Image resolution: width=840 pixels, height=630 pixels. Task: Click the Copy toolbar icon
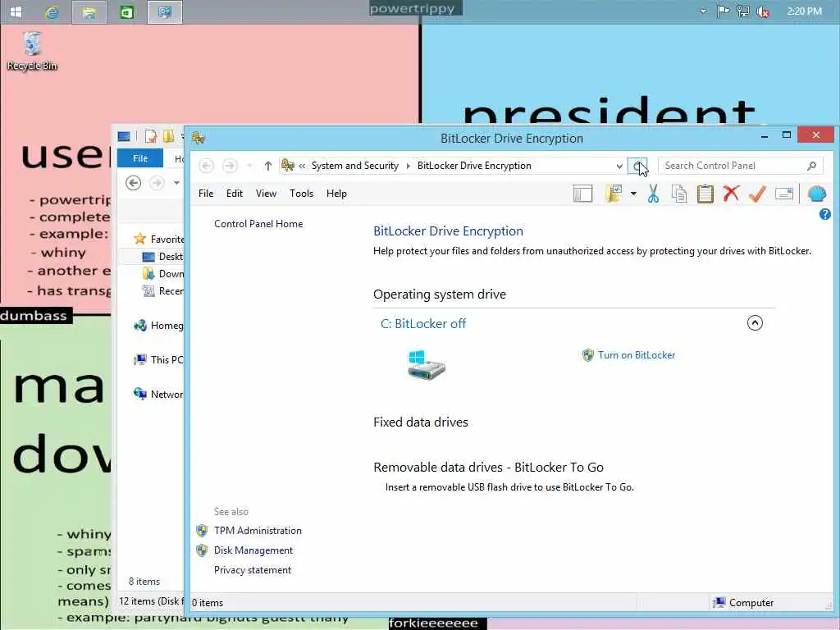(x=678, y=194)
